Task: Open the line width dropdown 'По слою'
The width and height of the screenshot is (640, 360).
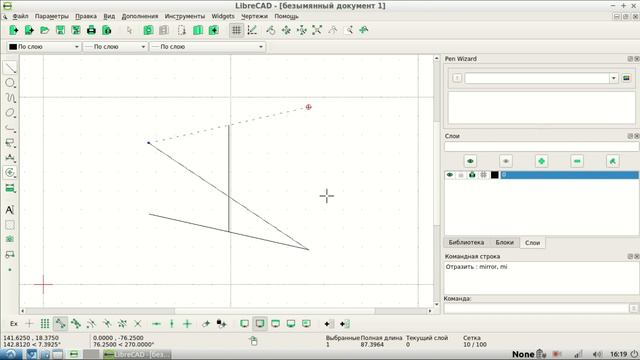Action: pyautogui.click(x=115, y=47)
